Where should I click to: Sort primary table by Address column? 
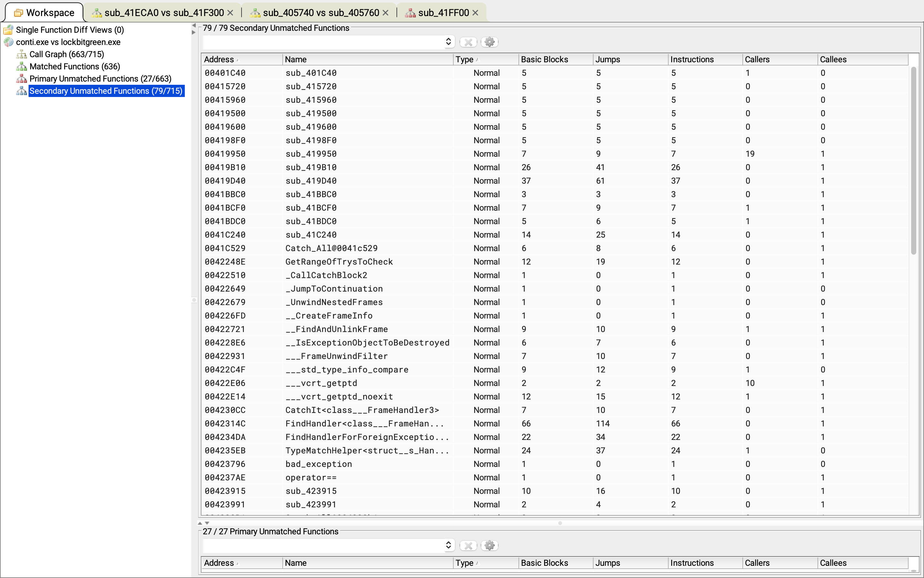pyautogui.click(x=242, y=563)
